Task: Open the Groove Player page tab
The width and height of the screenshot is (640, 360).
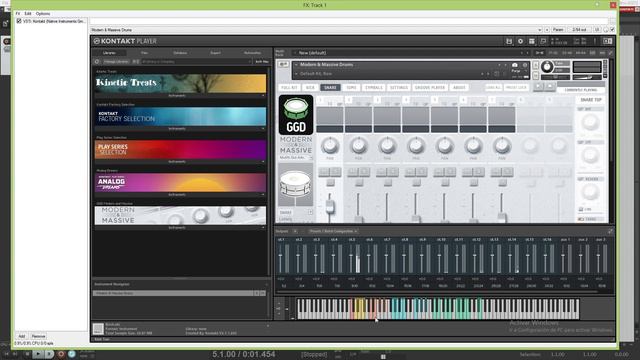Action: click(430, 87)
